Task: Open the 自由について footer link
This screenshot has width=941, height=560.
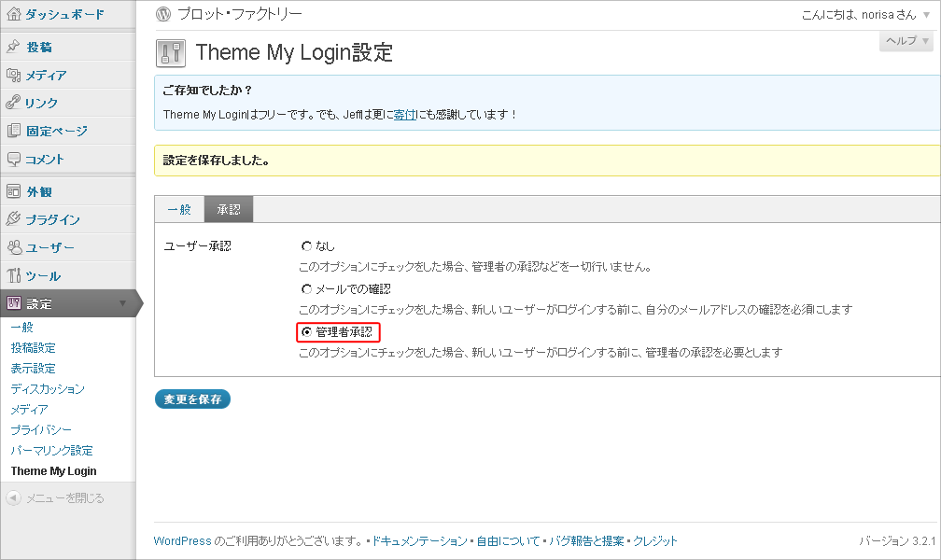Action: 508,540
